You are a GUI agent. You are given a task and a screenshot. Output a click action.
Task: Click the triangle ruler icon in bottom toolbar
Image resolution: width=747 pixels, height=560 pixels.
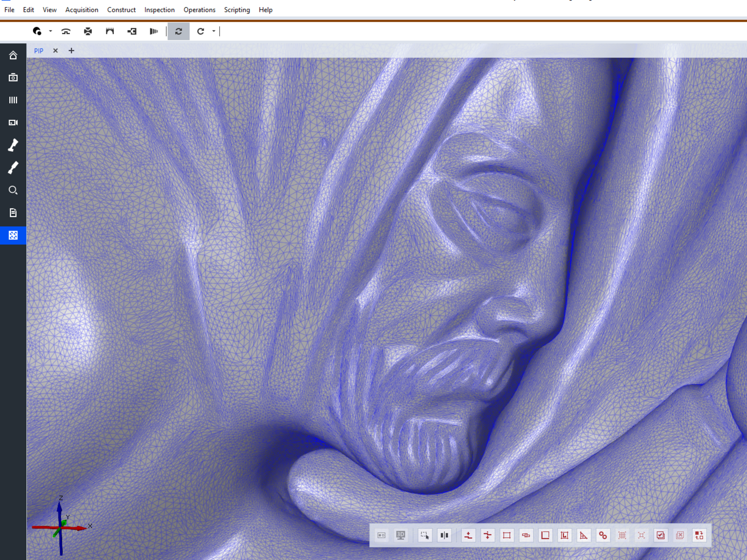583,535
